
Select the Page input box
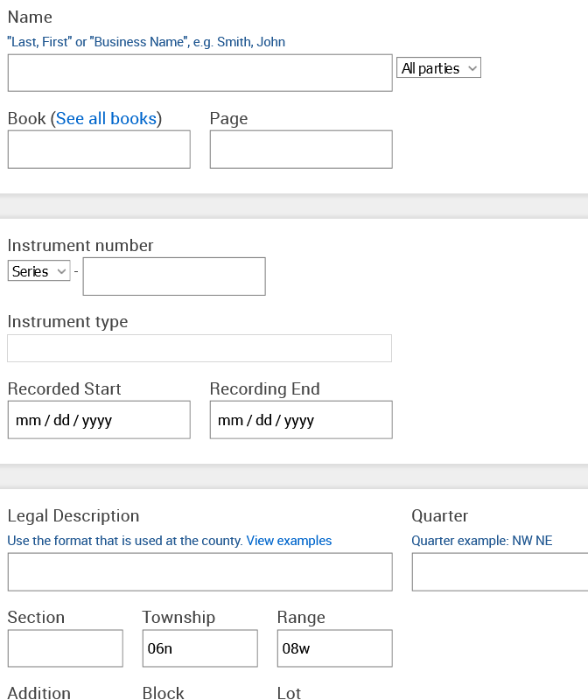301,150
